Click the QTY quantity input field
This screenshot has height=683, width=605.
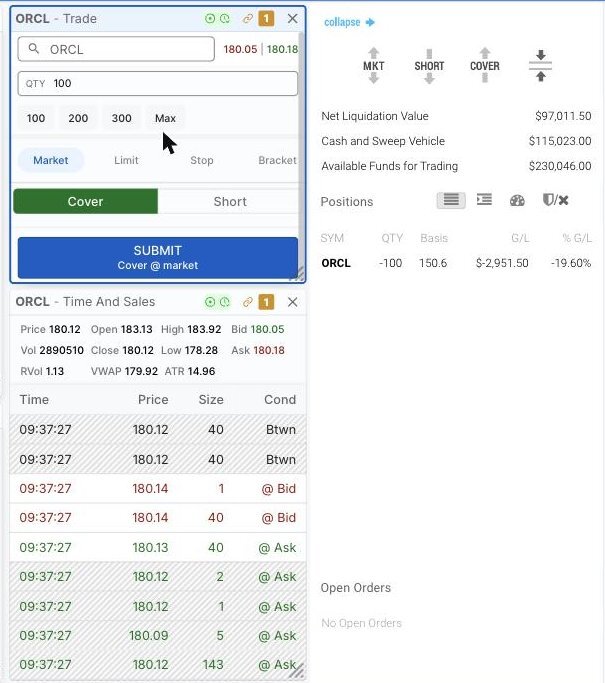[x=157, y=84]
